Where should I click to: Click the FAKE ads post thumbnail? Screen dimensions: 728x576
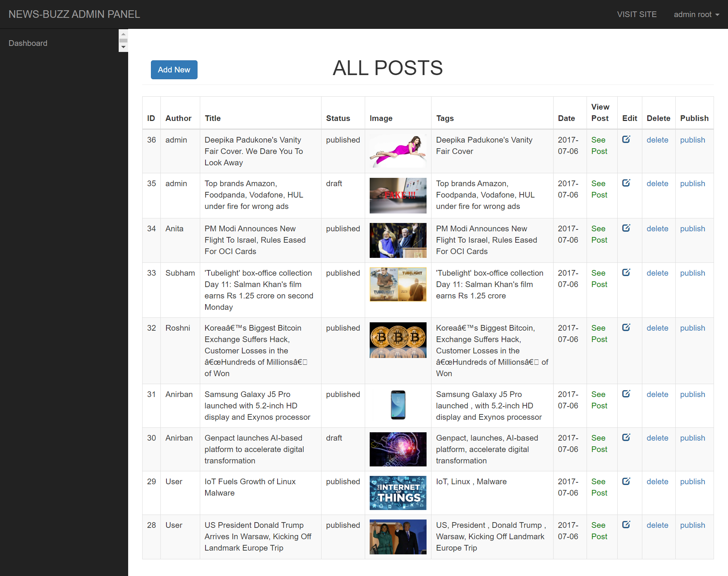tap(398, 196)
